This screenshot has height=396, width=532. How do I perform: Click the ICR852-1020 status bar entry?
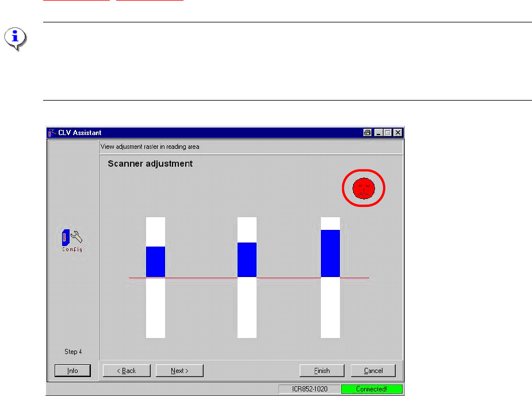tap(310, 389)
